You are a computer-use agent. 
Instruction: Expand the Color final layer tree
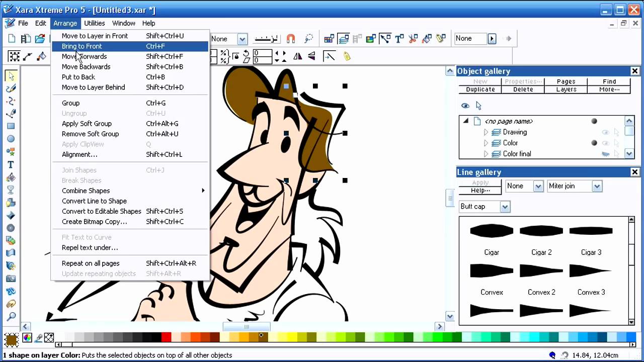[x=486, y=154]
